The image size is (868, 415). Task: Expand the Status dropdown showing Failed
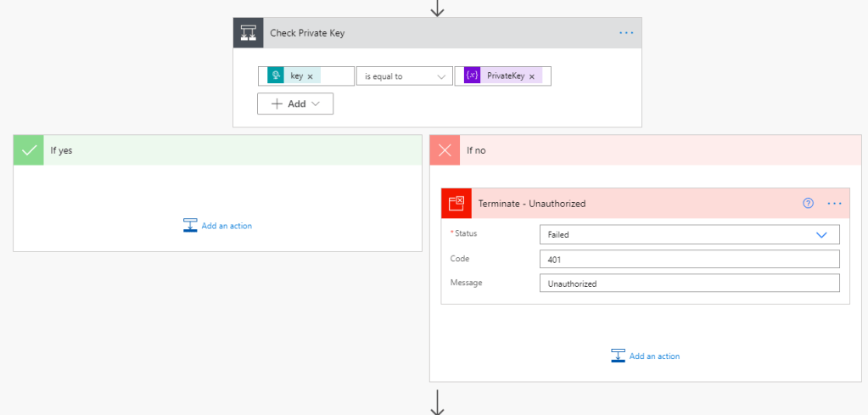(689, 234)
